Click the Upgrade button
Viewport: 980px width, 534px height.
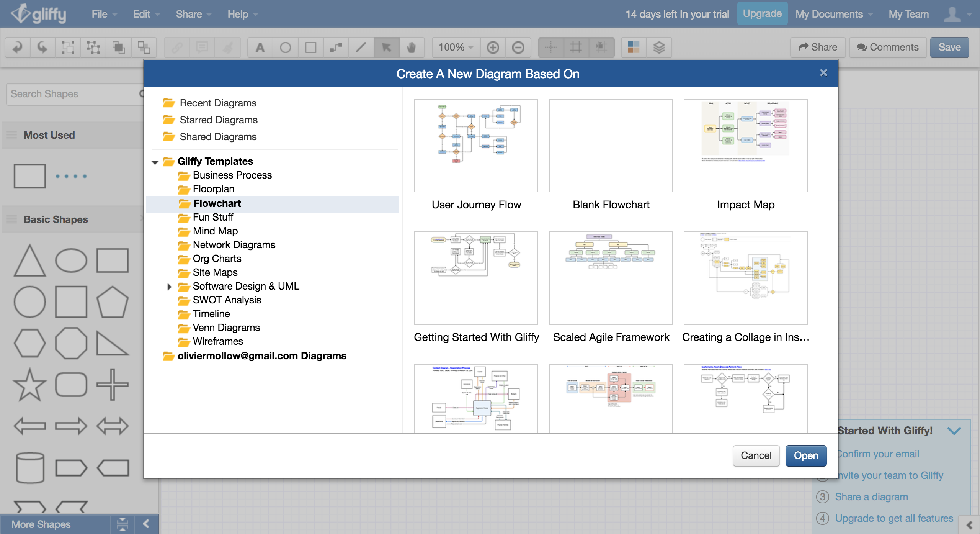[x=762, y=13]
